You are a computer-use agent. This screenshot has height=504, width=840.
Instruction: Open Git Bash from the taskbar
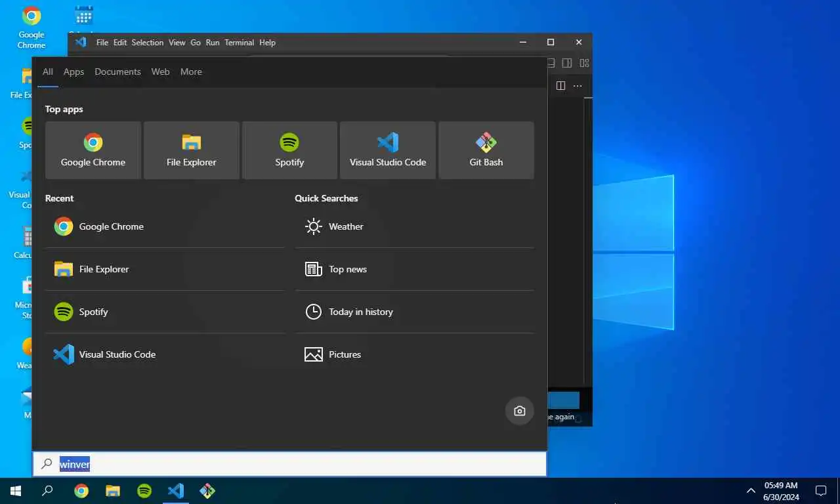pos(207,491)
